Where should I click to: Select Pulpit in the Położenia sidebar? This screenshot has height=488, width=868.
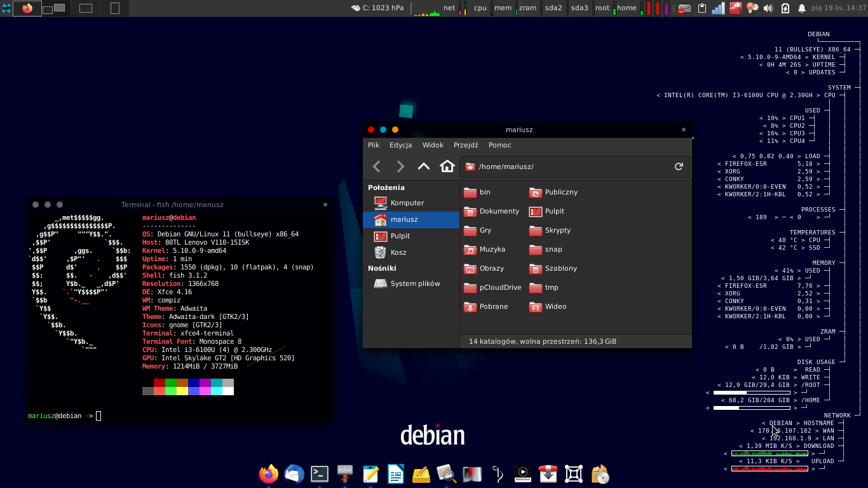pyautogui.click(x=411, y=236)
